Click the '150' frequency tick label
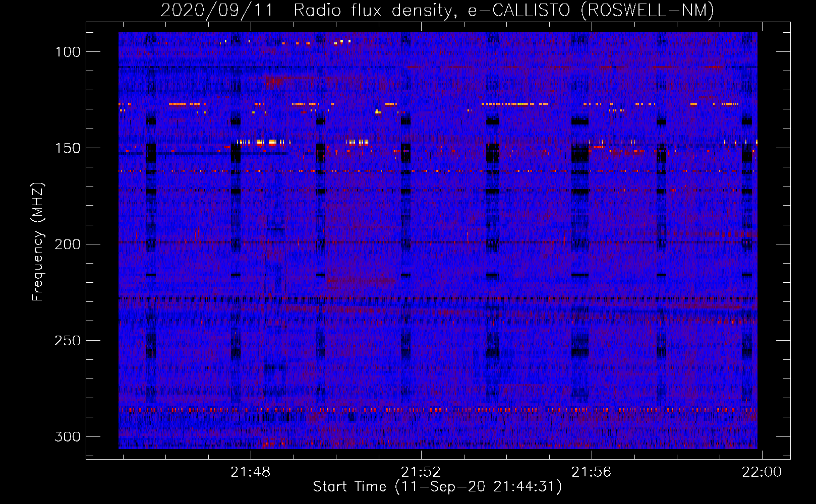816x504 pixels. coord(68,148)
